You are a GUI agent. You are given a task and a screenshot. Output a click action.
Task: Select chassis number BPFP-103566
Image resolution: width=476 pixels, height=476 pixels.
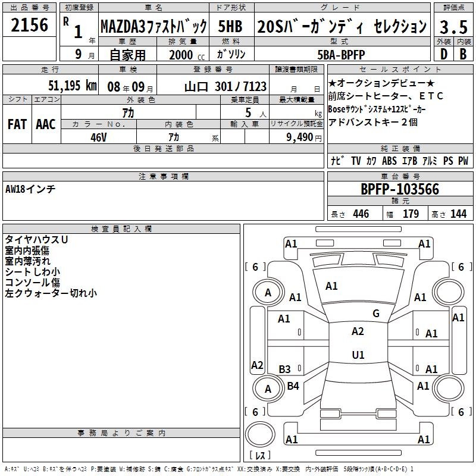(400, 189)
